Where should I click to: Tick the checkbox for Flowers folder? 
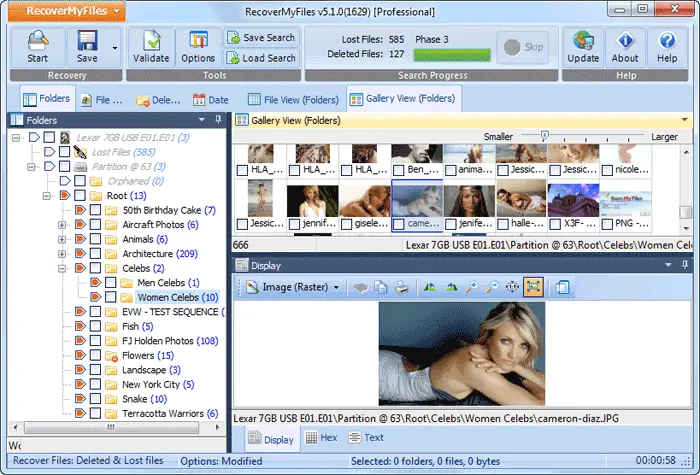pos(93,355)
